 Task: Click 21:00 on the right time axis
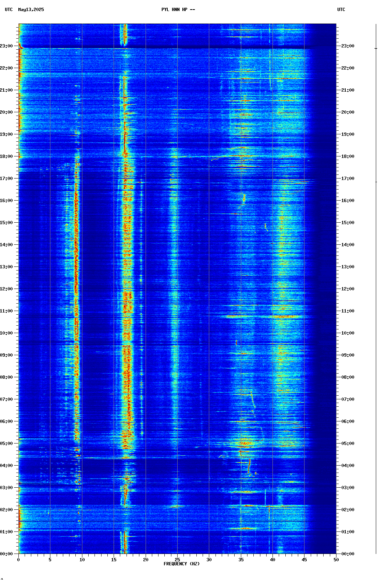pos(348,90)
